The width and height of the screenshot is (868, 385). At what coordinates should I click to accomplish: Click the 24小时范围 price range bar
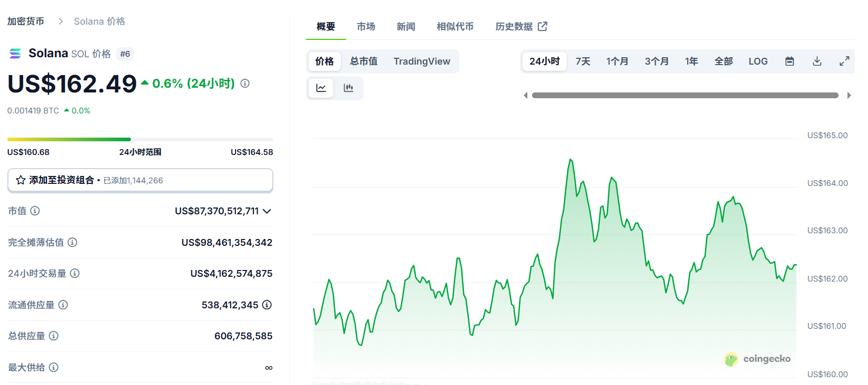(140, 139)
